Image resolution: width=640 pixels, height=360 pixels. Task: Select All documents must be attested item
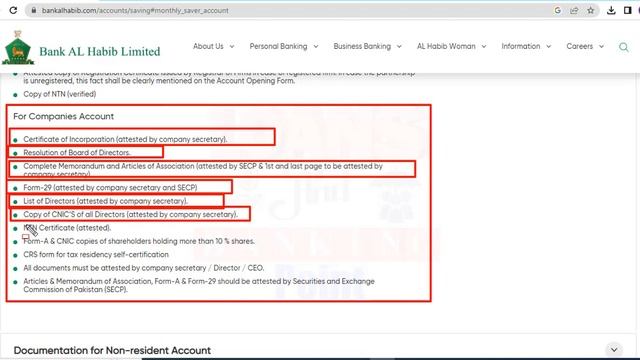tap(144, 268)
